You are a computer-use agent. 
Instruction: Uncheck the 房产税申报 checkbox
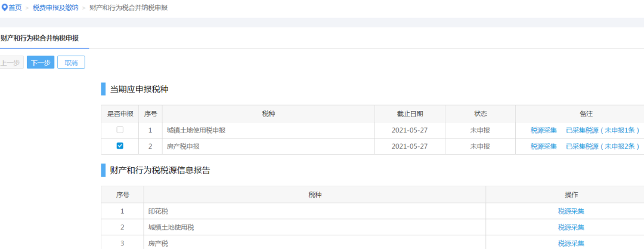120,146
